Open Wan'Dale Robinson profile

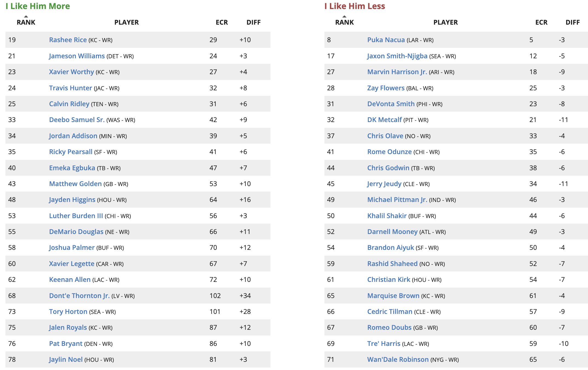[x=398, y=360]
